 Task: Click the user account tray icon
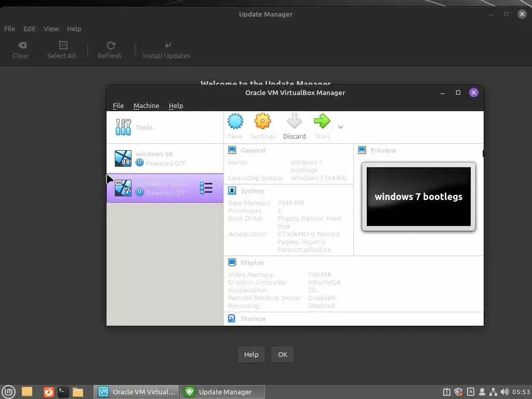(x=482, y=392)
